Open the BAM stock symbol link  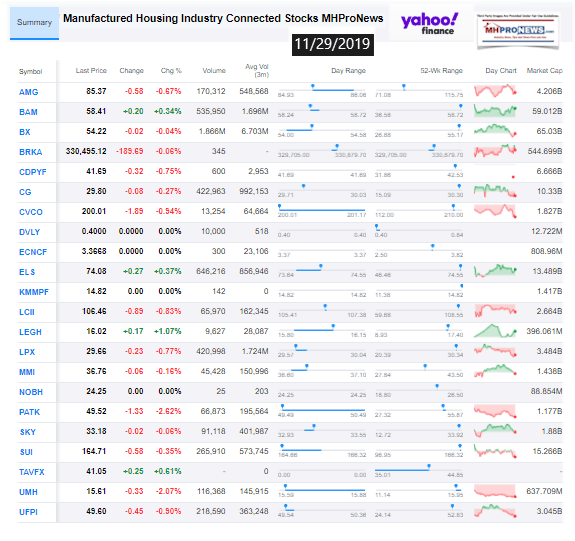pos(28,112)
